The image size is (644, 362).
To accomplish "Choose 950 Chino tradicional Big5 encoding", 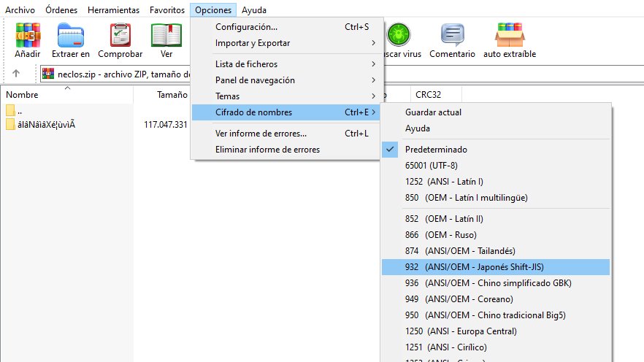I will [496, 315].
